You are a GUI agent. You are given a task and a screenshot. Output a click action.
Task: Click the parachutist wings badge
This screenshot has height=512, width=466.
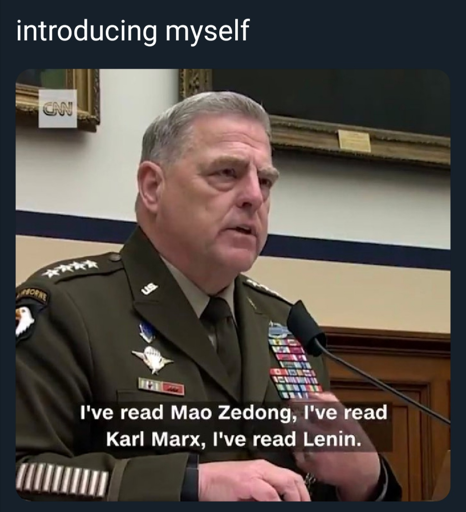(x=152, y=359)
